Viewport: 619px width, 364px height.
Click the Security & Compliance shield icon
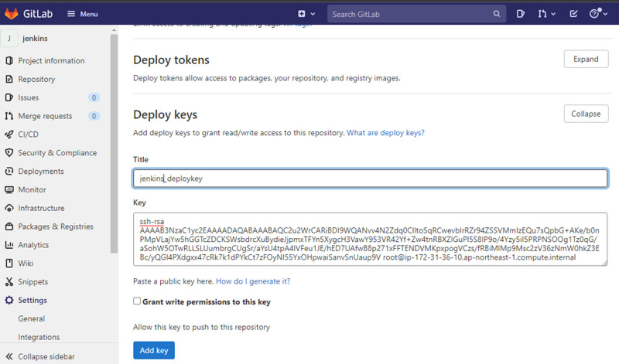(9, 152)
